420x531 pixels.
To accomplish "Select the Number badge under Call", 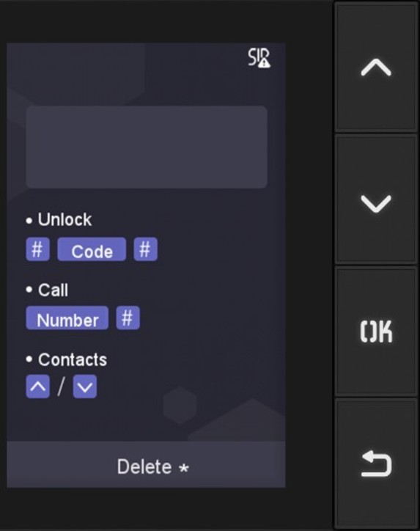I will [67, 318].
